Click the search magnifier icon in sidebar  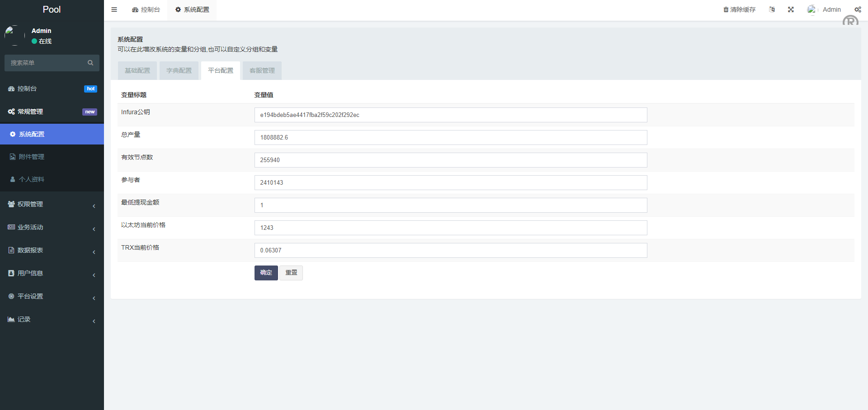coord(90,63)
